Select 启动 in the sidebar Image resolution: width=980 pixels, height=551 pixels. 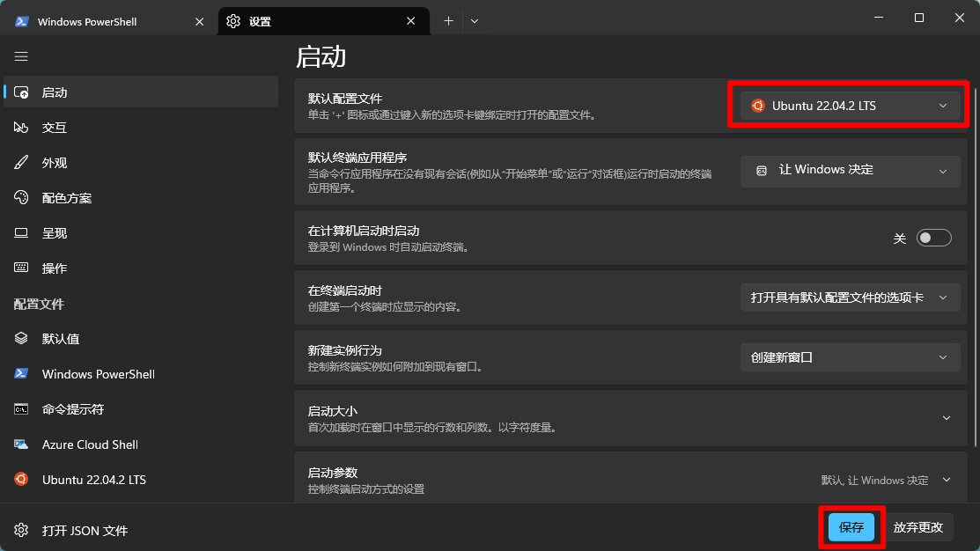[x=141, y=92]
